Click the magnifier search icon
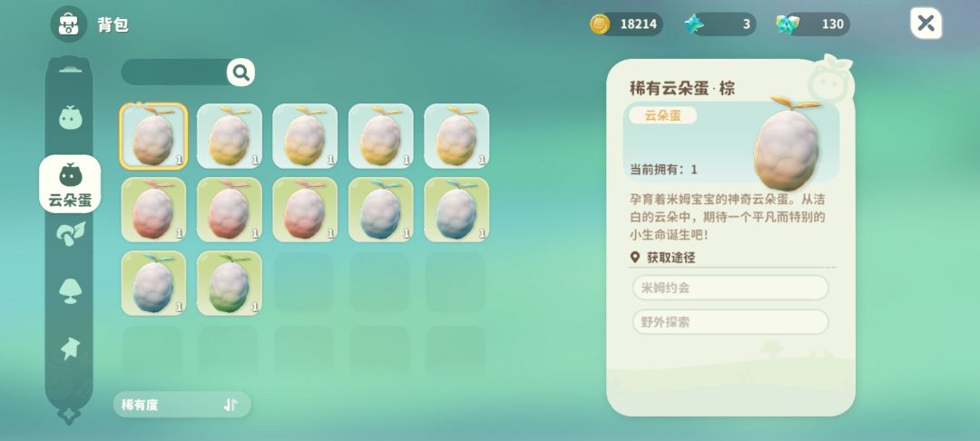Viewport: 980px width, 441px height. click(x=240, y=73)
